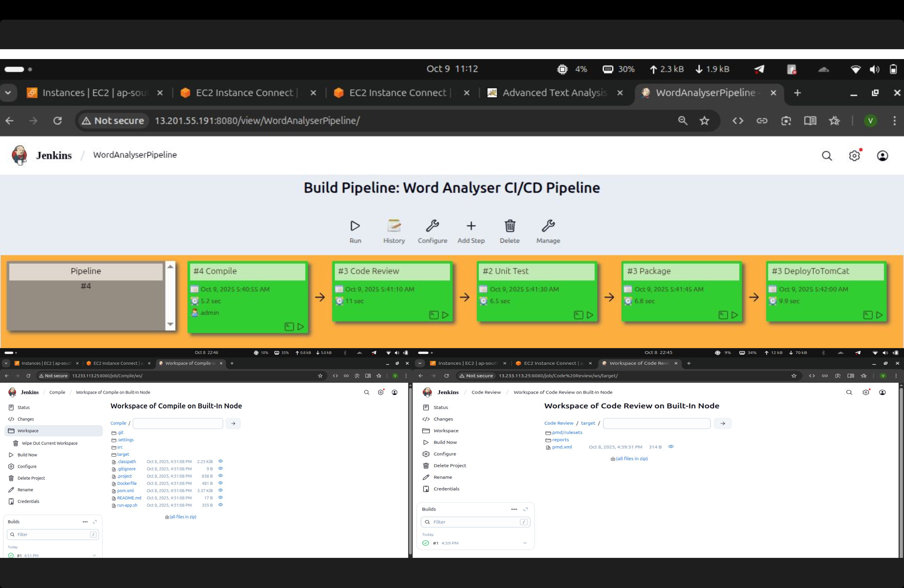This screenshot has width=904, height=588.
Task: Open the pipeline History icon
Action: (x=394, y=226)
